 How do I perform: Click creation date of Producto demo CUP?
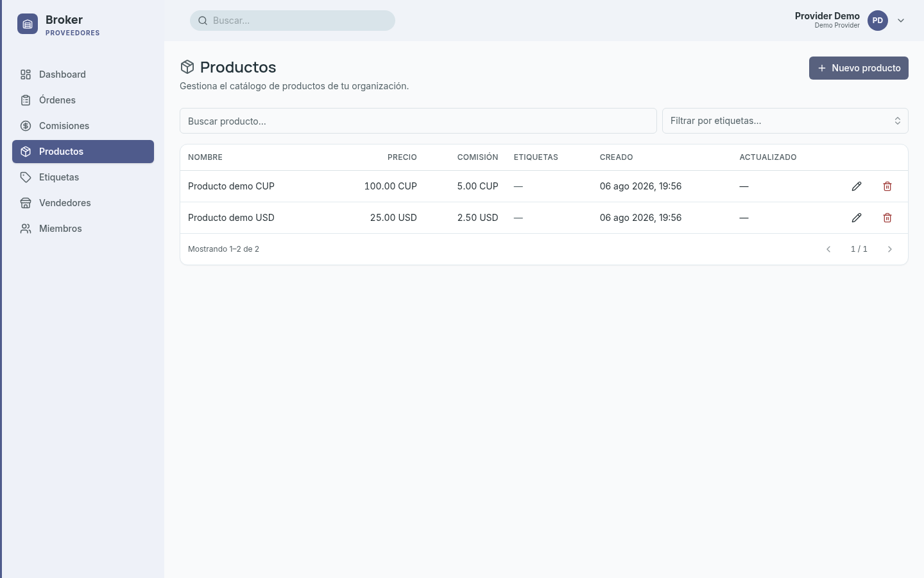(640, 186)
